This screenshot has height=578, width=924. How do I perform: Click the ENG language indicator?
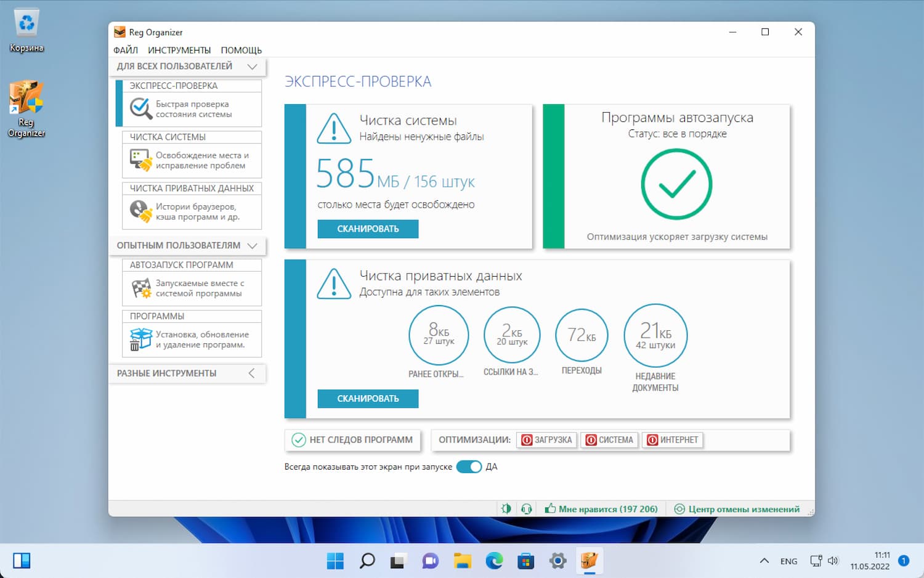click(x=788, y=561)
